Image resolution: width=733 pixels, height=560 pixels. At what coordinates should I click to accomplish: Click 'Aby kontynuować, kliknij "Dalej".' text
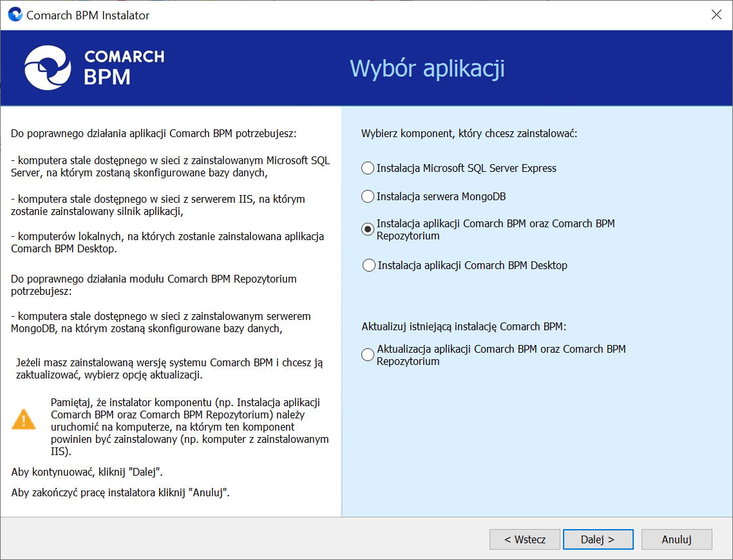87,472
